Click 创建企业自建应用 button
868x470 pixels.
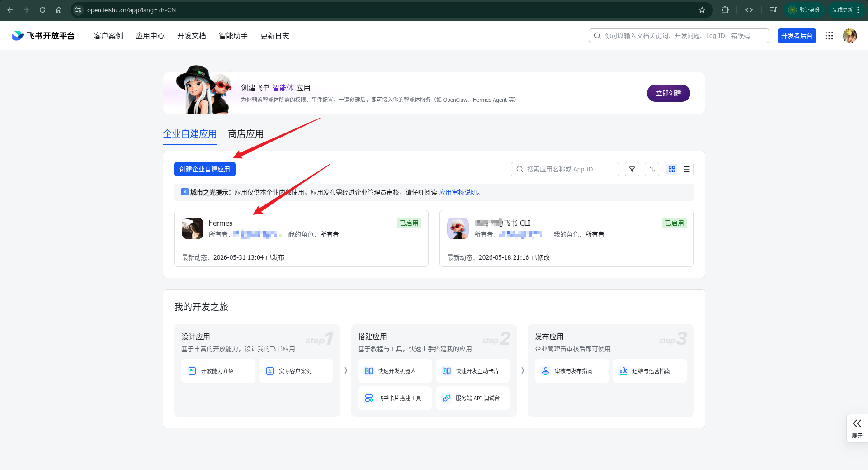[205, 169]
